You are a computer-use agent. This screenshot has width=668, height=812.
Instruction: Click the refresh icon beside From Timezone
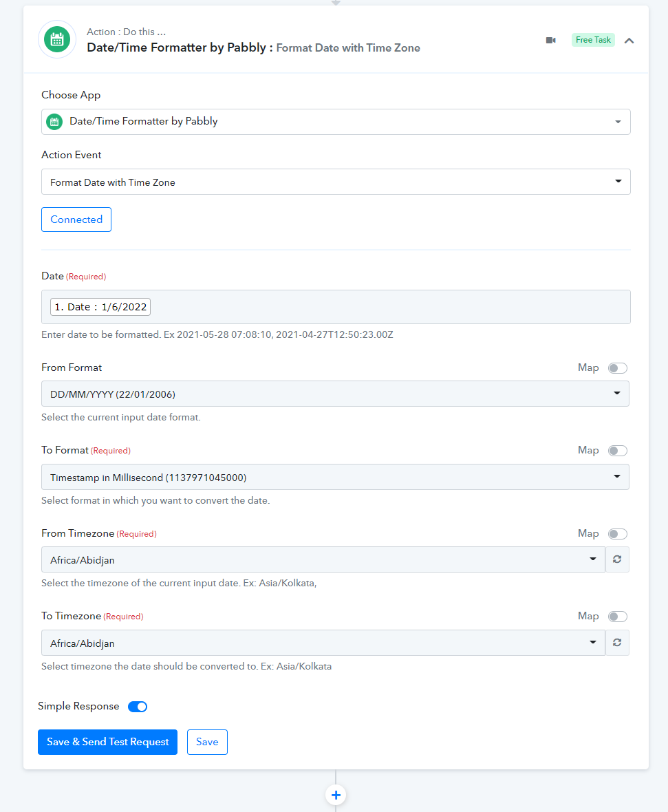(x=617, y=559)
